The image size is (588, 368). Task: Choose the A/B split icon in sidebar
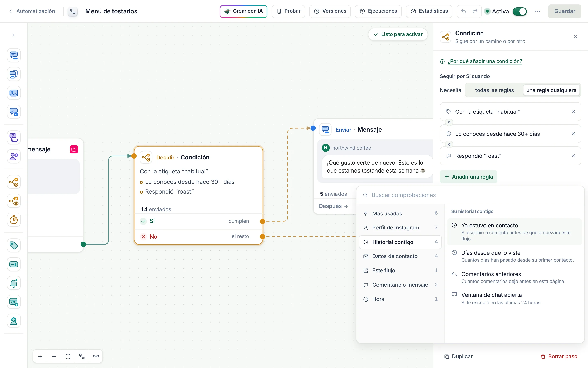pyautogui.click(x=14, y=201)
